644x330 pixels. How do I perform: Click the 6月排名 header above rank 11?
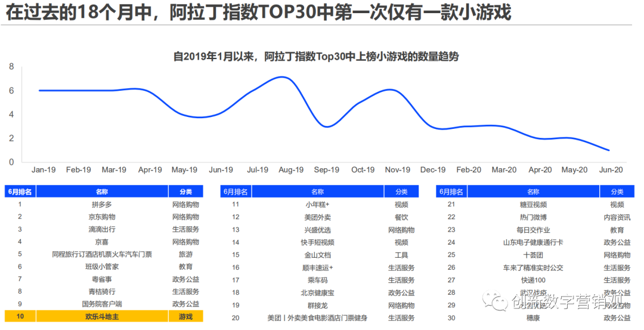tap(236, 192)
